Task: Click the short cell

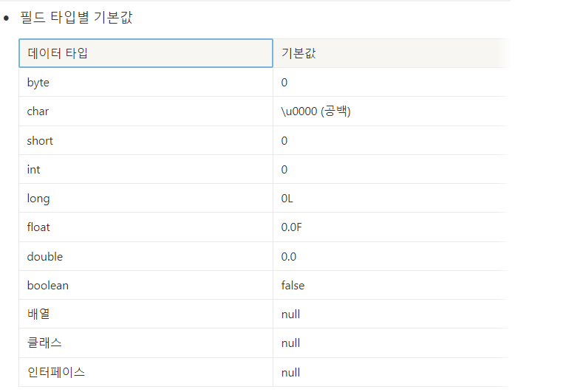Action: pyautogui.click(x=146, y=140)
